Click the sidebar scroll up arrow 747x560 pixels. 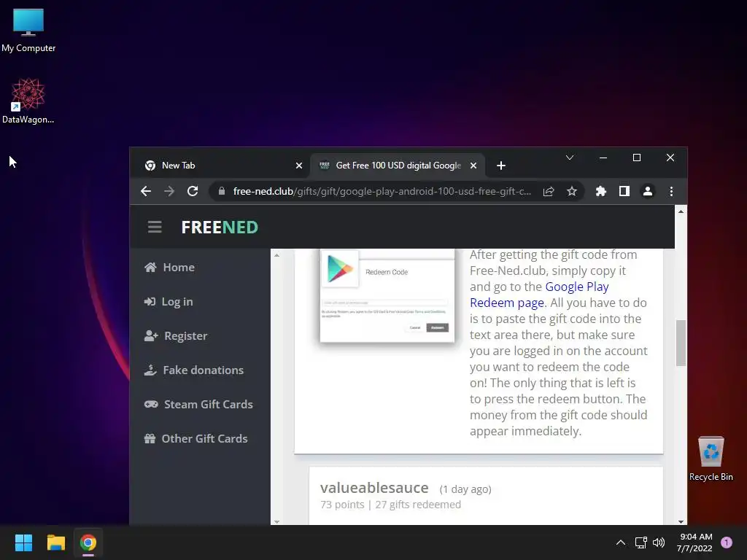(276, 256)
